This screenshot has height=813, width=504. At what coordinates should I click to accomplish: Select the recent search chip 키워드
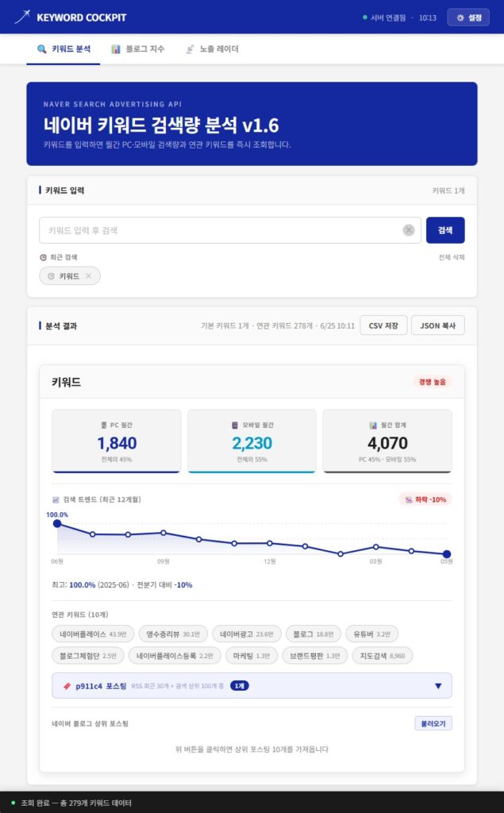[69, 275]
